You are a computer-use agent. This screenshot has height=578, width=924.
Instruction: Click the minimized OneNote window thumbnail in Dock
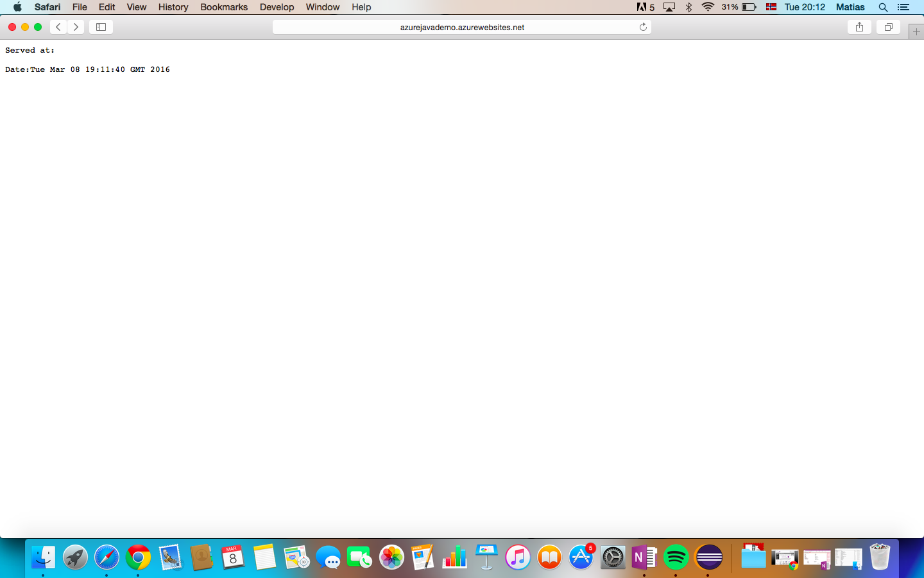[817, 558]
